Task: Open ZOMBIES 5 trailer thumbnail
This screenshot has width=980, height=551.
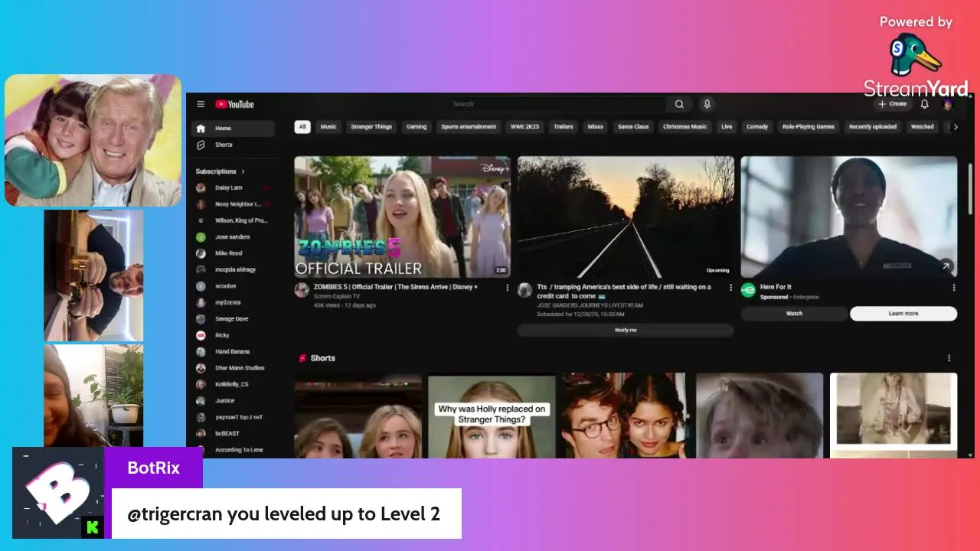Action: point(403,217)
